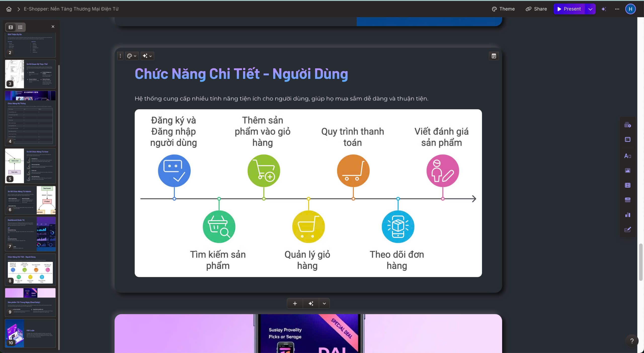
Task: Open the more options ellipsis menu
Action: tap(617, 9)
